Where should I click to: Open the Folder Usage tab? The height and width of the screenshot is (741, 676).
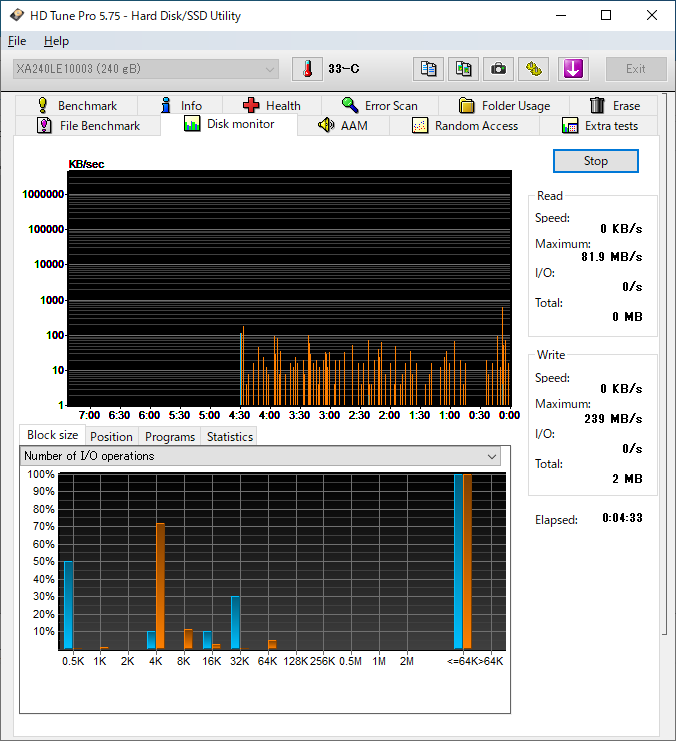click(x=504, y=105)
